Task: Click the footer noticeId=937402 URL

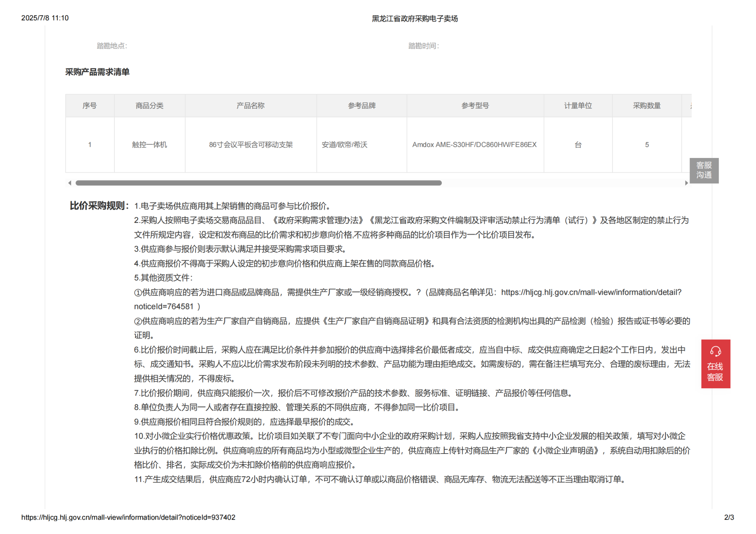Action: [128, 517]
